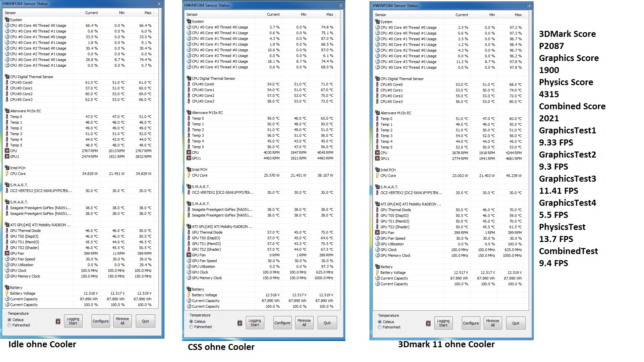Click ATI GPU[#0] group icon in 3Dmark window

pos(377,204)
